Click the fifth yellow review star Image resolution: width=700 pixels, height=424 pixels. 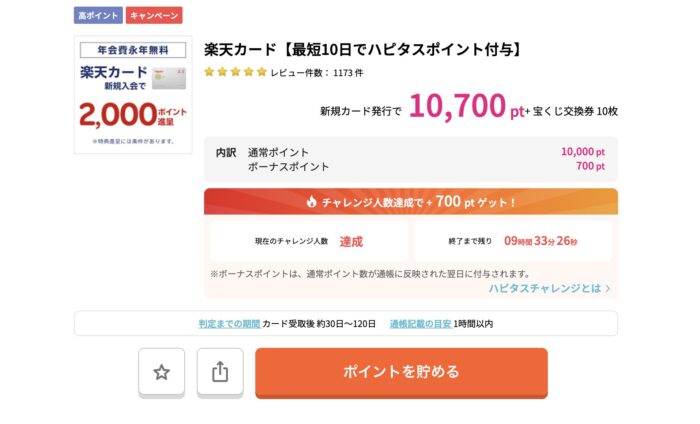coord(262,72)
